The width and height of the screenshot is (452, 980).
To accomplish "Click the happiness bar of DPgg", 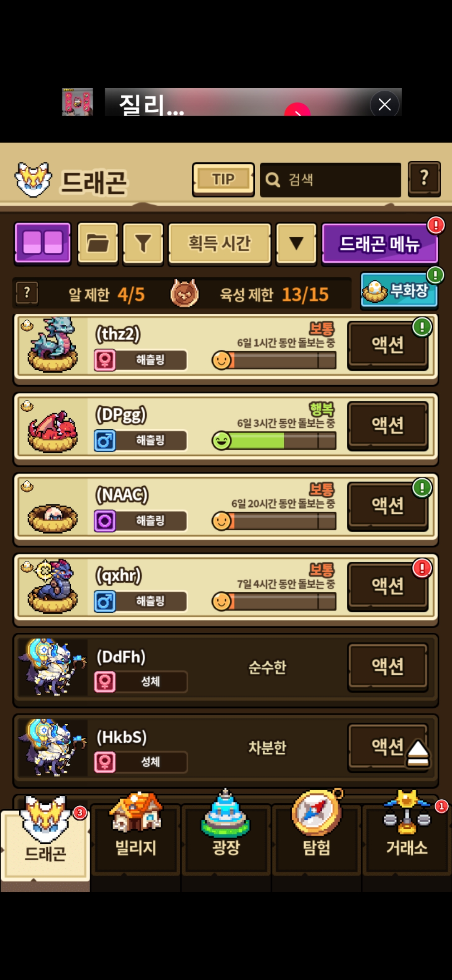I will point(275,441).
